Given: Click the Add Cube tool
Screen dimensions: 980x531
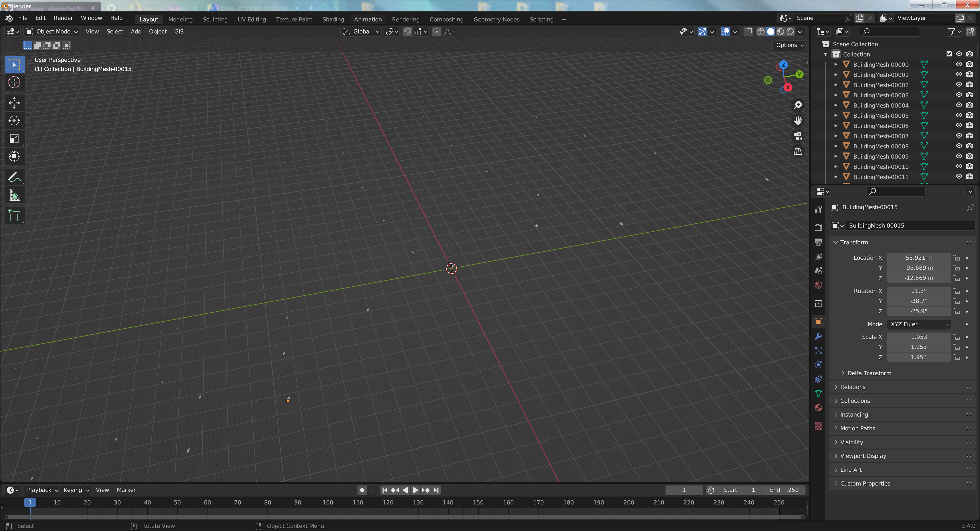Looking at the screenshot, I should pos(14,216).
